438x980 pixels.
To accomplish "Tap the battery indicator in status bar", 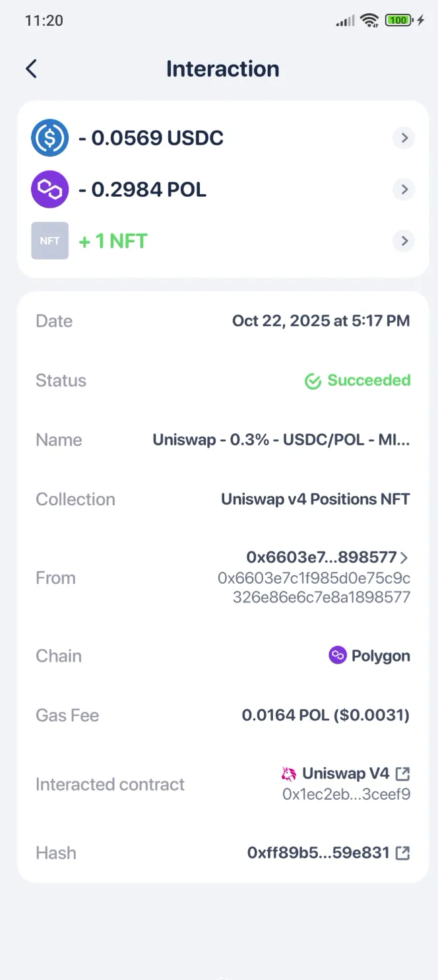I will point(396,20).
